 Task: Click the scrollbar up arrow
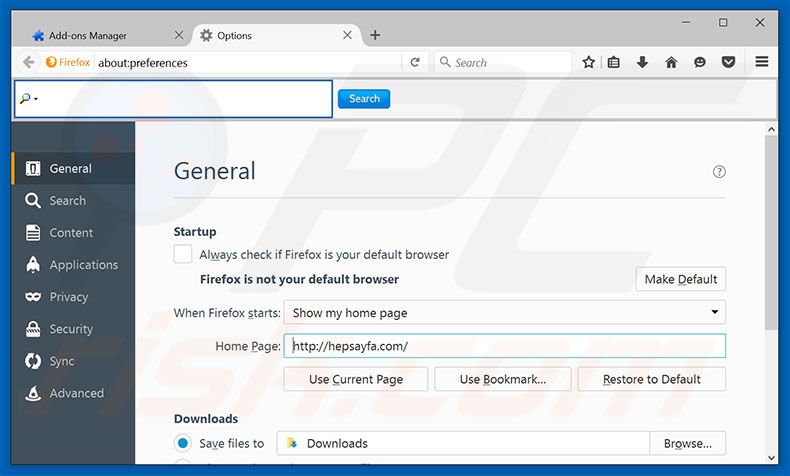pyautogui.click(x=771, y=129)
